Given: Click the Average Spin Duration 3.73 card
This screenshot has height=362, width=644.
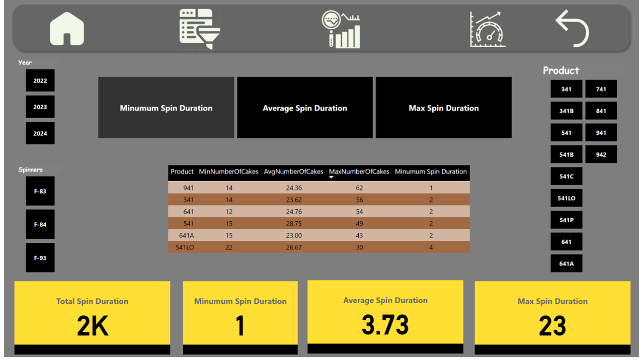Looking at the screenshot, I should pyautogui.click(x=385, y=314).
